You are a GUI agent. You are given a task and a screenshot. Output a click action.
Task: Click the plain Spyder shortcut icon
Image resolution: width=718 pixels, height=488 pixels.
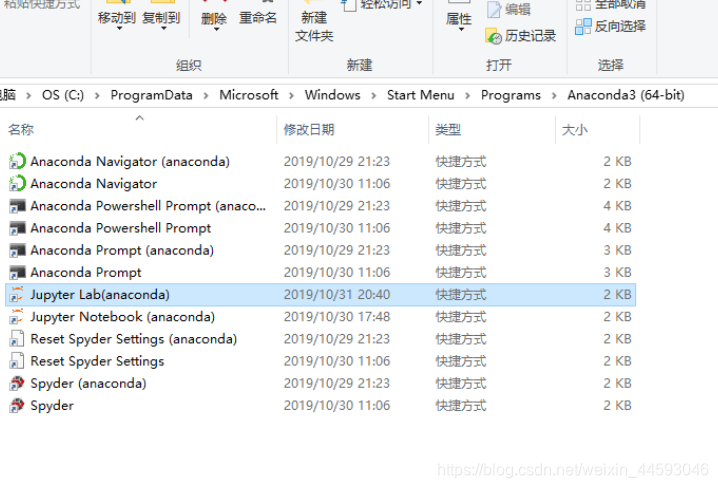(17, 406)
